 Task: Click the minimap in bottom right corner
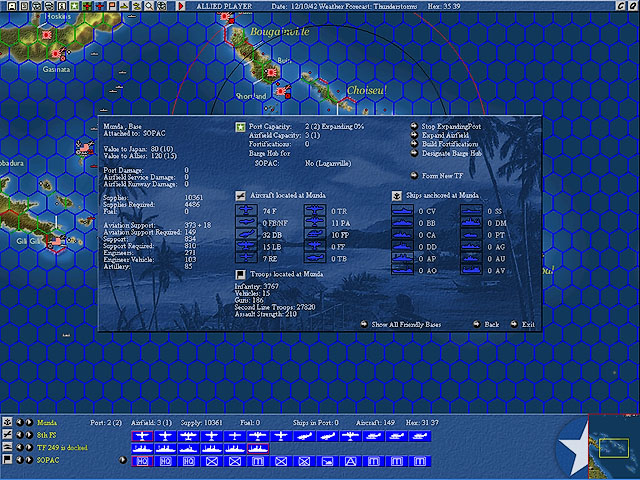point(614,447)
